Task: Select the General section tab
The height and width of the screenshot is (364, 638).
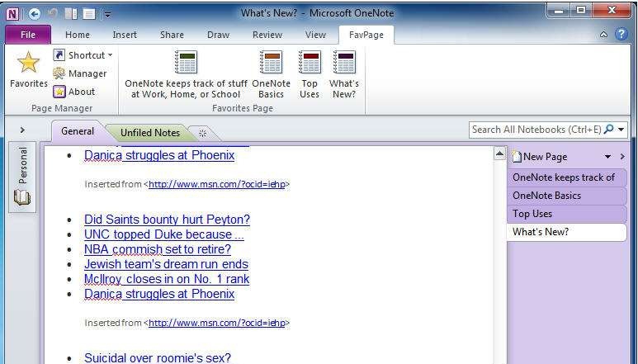Action: 78,131
